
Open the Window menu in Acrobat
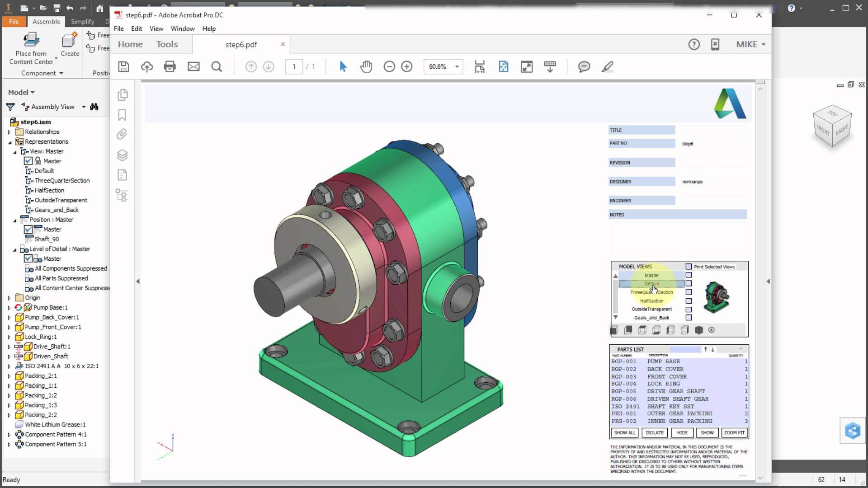pos(182,28)
